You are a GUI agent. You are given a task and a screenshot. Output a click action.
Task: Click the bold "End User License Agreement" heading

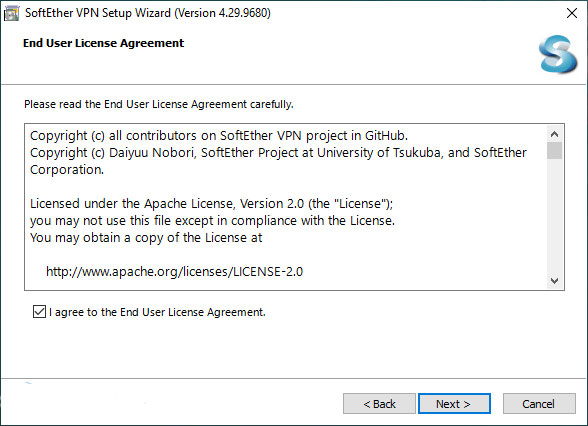point(104,43)
